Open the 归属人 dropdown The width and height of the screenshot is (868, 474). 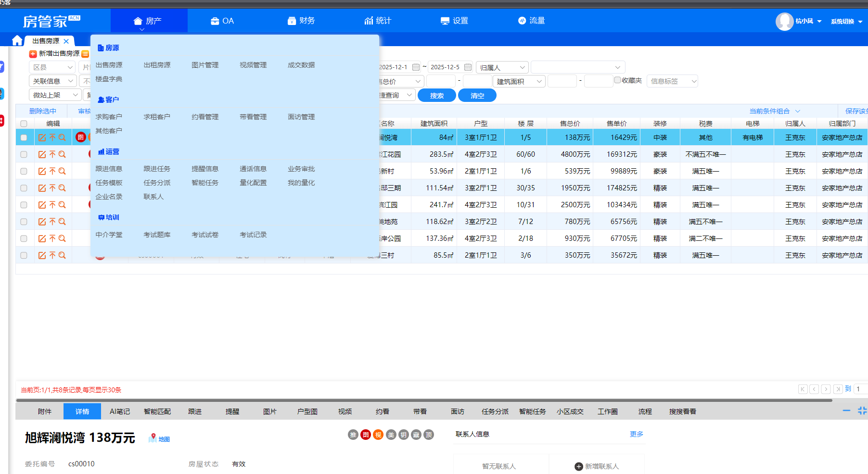[502, 68]
